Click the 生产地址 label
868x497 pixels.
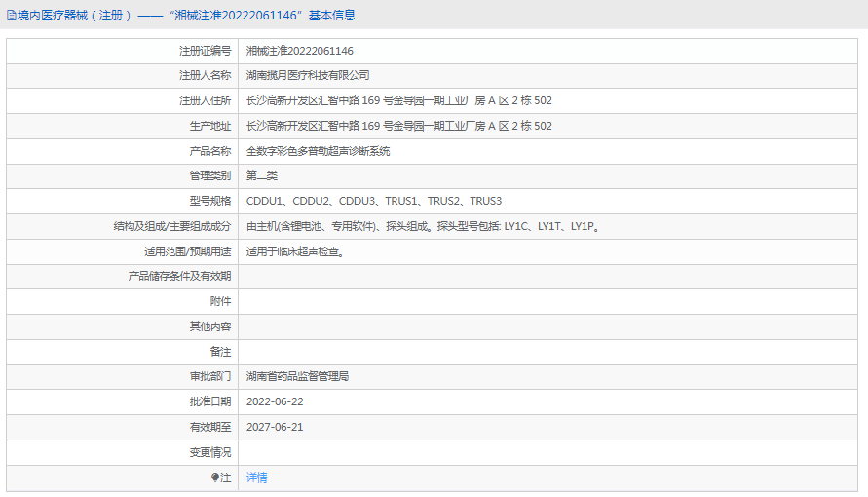click(210, 126)
